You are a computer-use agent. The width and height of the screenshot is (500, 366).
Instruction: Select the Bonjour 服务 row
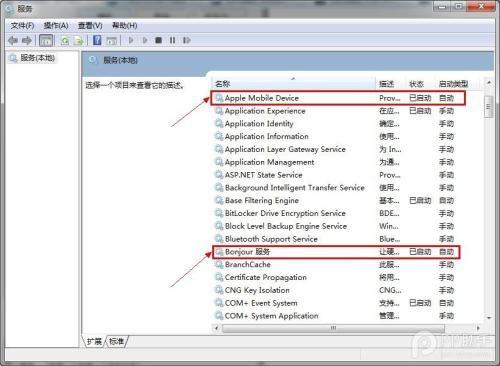click(x=336, y=252)
